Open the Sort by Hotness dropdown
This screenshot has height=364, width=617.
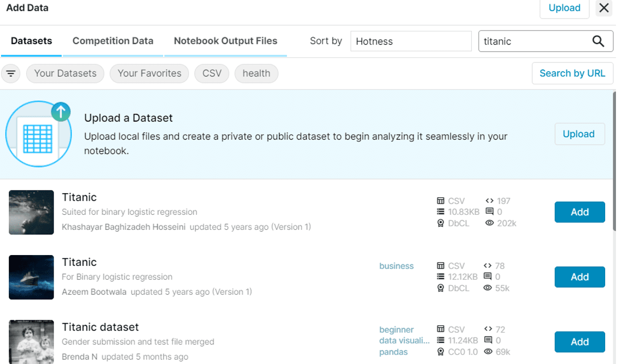[x=411, y=41]
